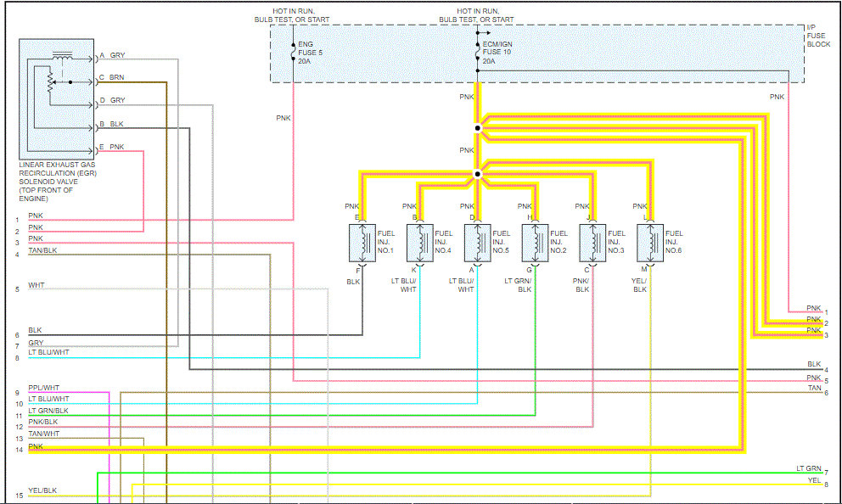Click TAN label at right pin 6
The width and height of the screenshot is (842, 504).
815,388
